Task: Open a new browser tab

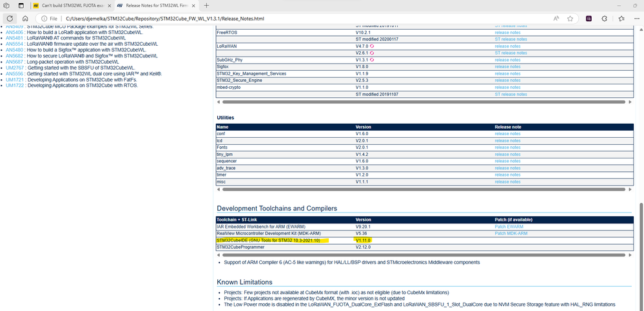Action: coord(206,5)
